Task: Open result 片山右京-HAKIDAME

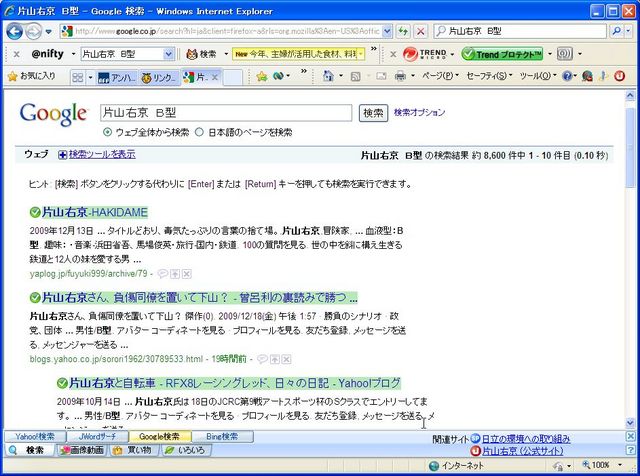Action: [x=95, y=212]
